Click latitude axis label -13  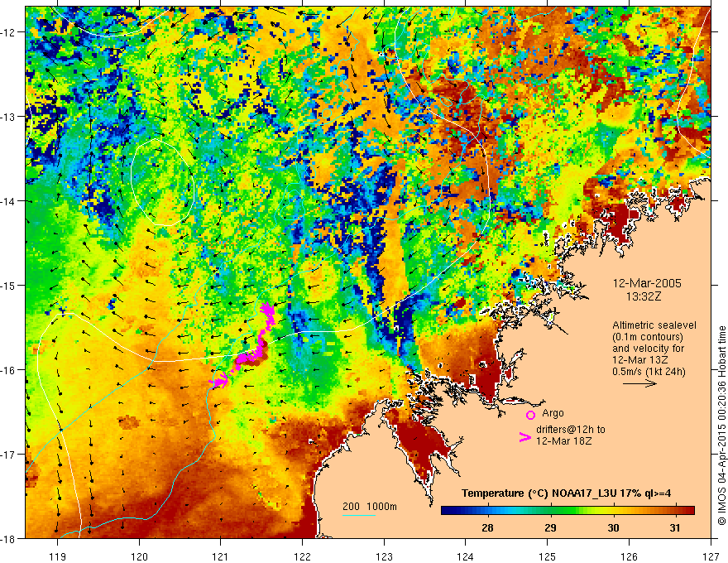tap(9, 117)
